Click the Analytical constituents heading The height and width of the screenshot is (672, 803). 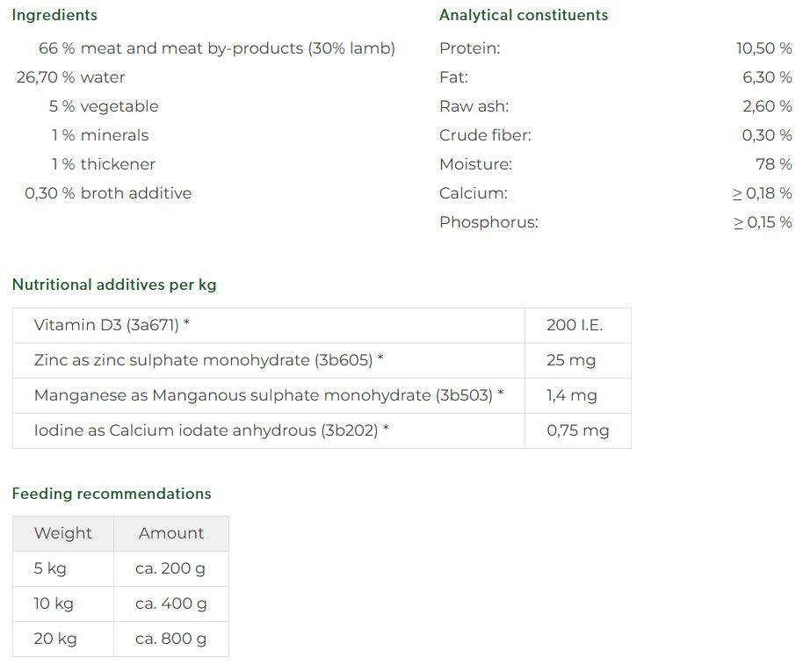click(x=524, y=15)
